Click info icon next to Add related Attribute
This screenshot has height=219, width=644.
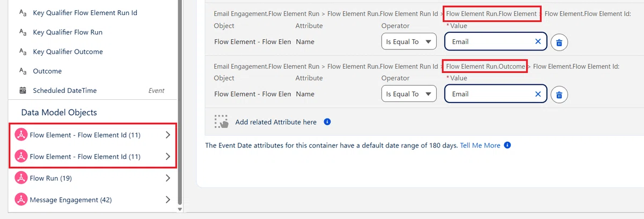click(327, 122)
